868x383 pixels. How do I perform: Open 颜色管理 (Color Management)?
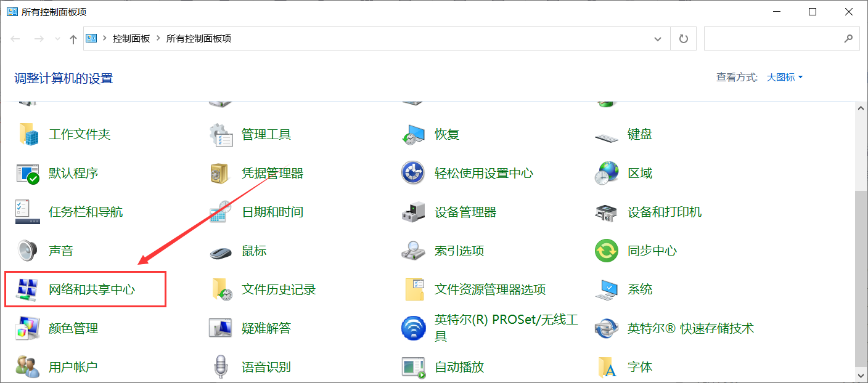(x=72, y=328)
